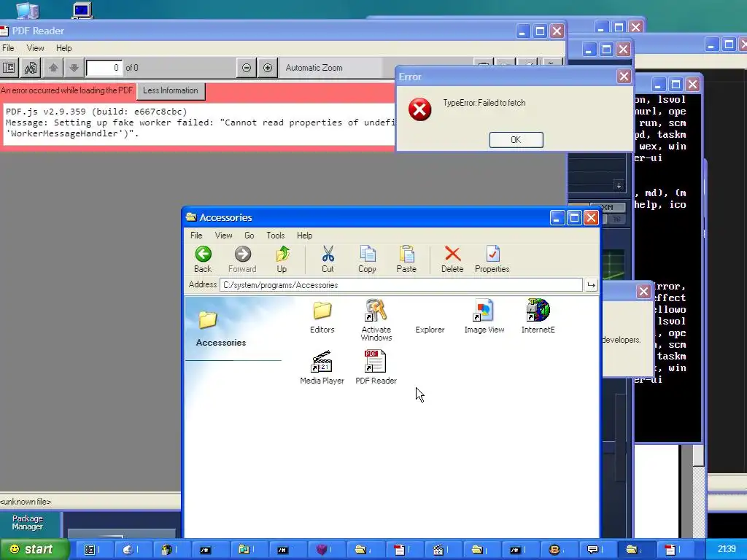Click the red Delete icon
Viewport: 747px width, 560px height.
[x=452, y=260]
